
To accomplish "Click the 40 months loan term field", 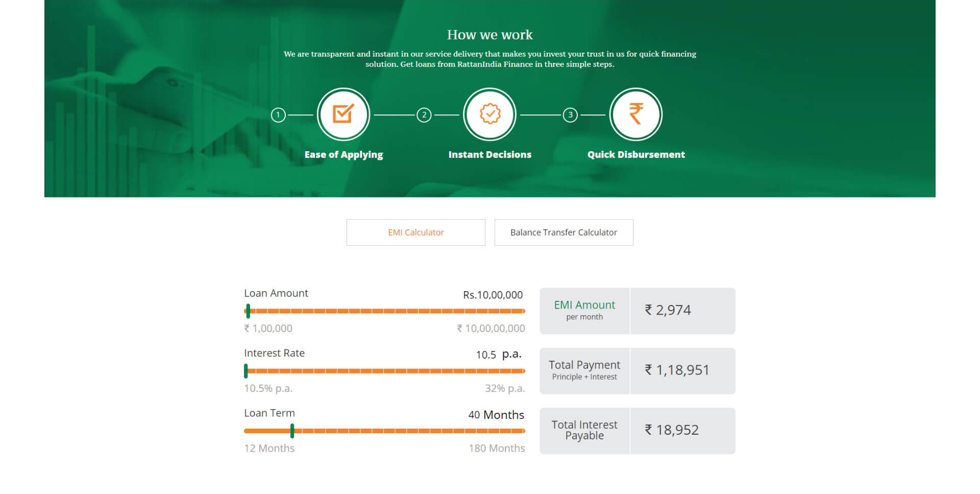I will pos(474,415).
